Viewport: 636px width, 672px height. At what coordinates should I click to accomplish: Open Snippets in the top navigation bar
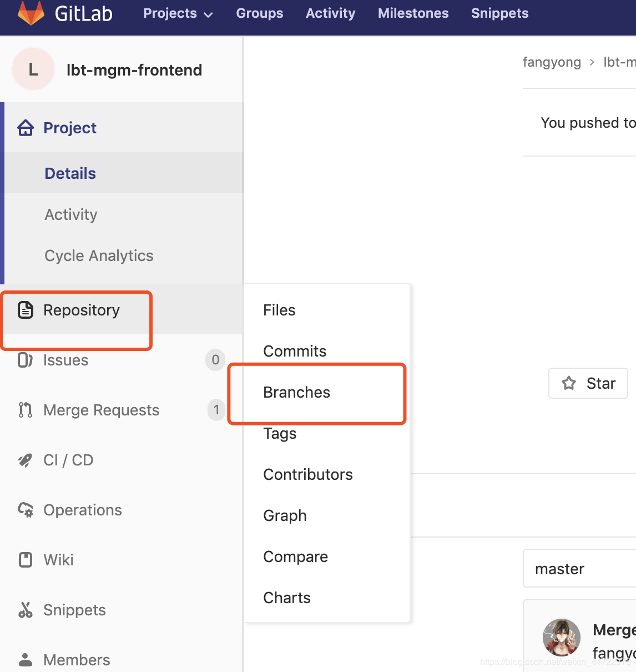coord(500,13)
